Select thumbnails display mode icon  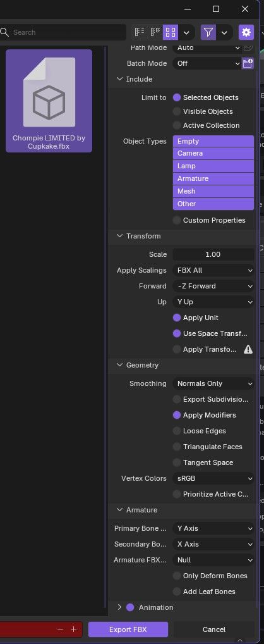(x=170, y=32)
